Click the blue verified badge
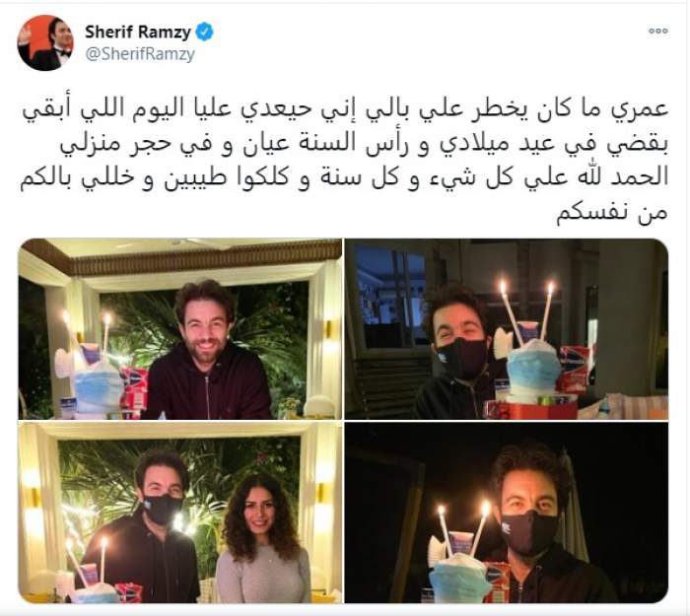The image size is (690, 616). 204,32
